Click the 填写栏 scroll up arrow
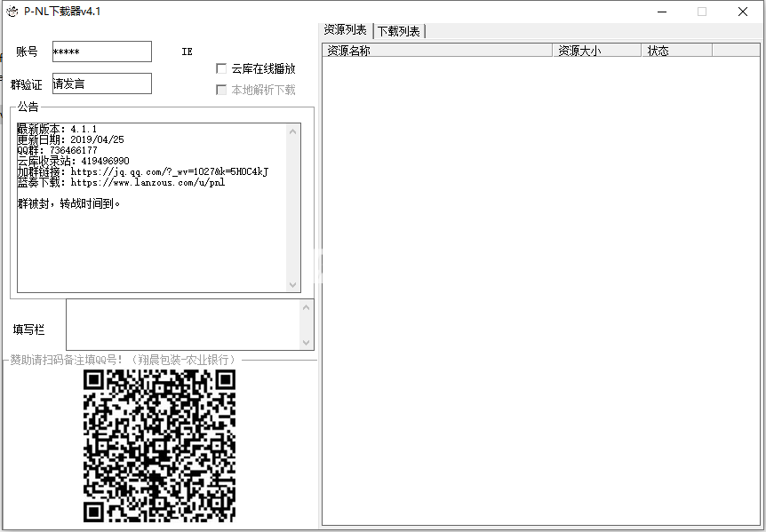Viewport: 766px width, 532px height. point(307,307)
